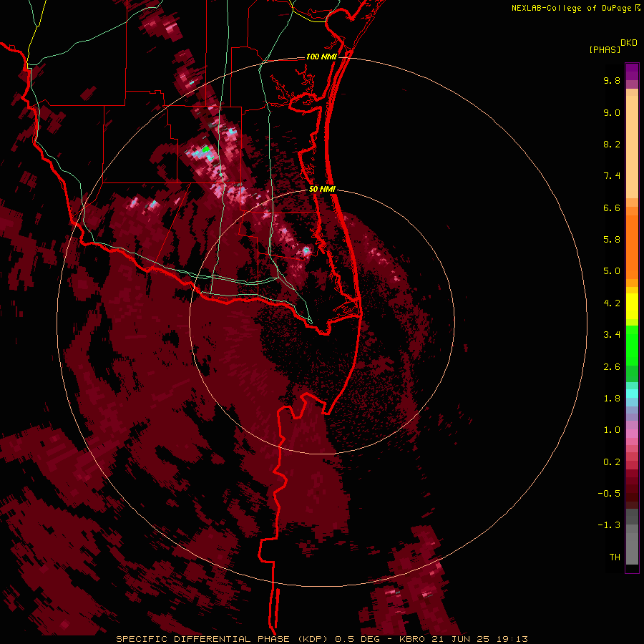Click the 9.8 color scale value
This screenshot has width=644, height=644.
coord(612,80)
